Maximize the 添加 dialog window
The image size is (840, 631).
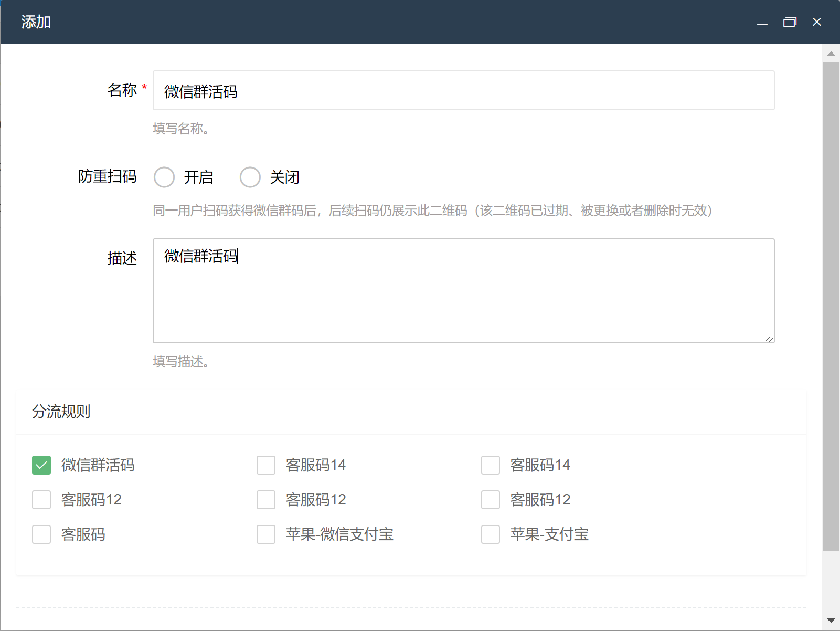click(790, 22)
